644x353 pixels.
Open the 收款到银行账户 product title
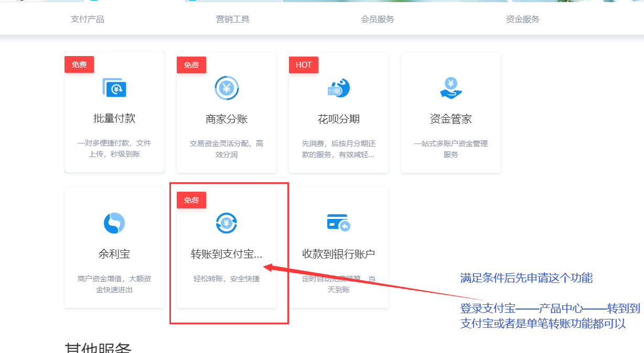pos(339,254)
